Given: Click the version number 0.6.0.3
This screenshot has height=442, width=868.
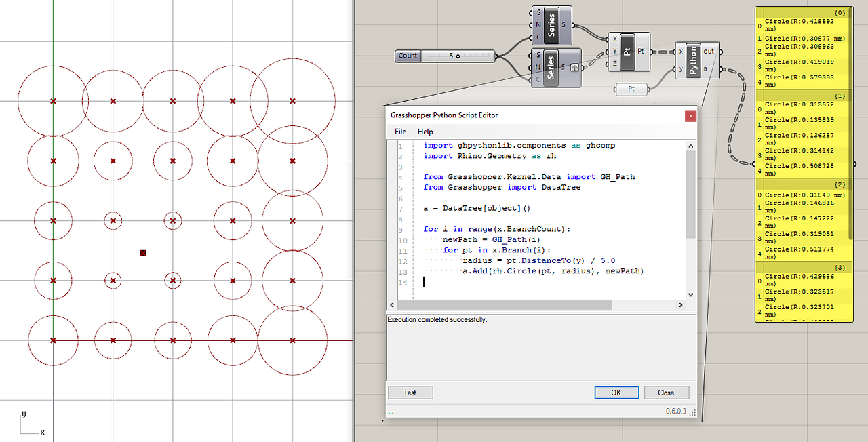Looking at the screenshot, I should 676,411.
